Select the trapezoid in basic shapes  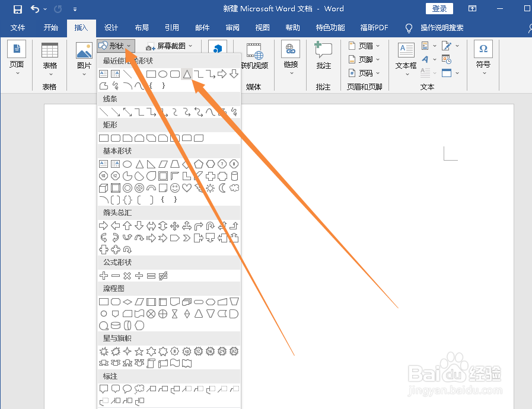(175, 164)
